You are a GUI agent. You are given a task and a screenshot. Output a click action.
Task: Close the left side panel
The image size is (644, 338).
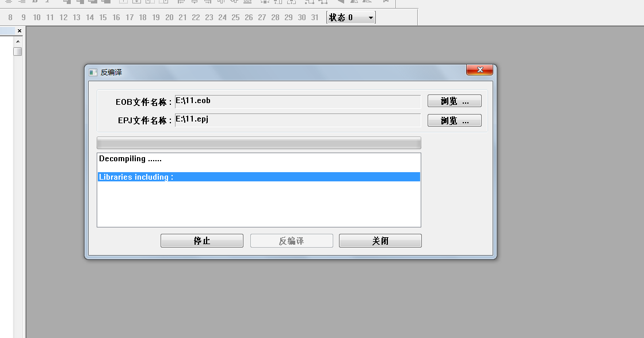click(x=19, y=31)
